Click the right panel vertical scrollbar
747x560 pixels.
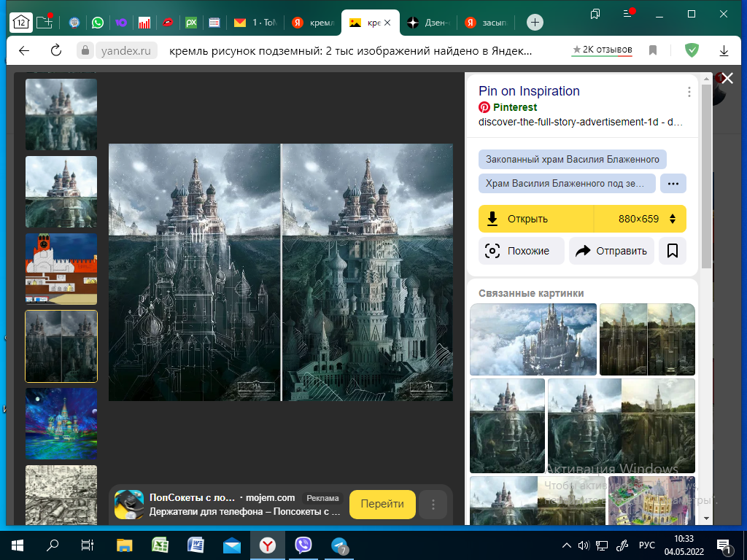pyautogui.click(x=706, y=176)
